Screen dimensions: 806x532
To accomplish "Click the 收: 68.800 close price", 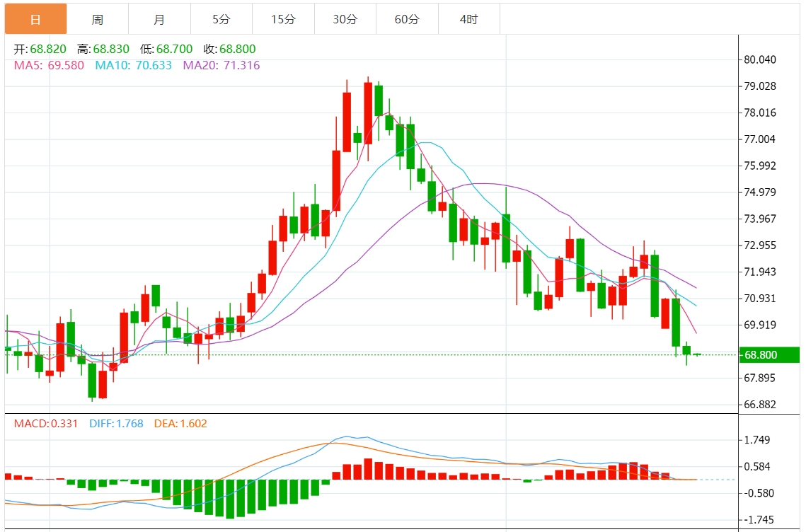I will (x=229, y=49).
